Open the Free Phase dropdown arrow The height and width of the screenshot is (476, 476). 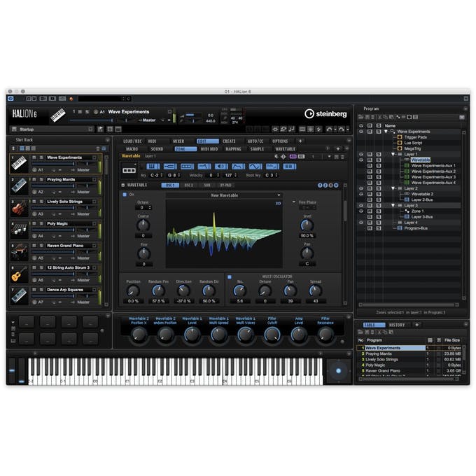pyautogui.click(x=293, y=202)
